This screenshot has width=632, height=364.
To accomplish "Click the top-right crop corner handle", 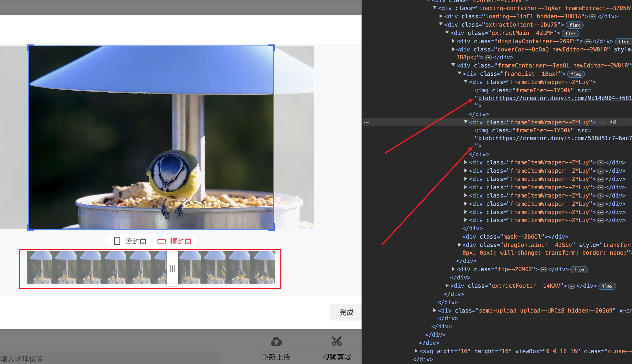I will [272, 47].
